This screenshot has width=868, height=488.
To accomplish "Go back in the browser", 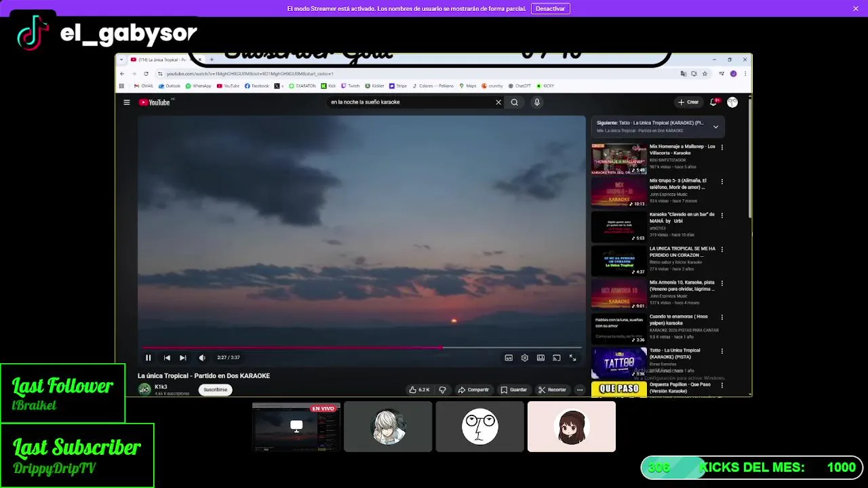I will point(122,73).
